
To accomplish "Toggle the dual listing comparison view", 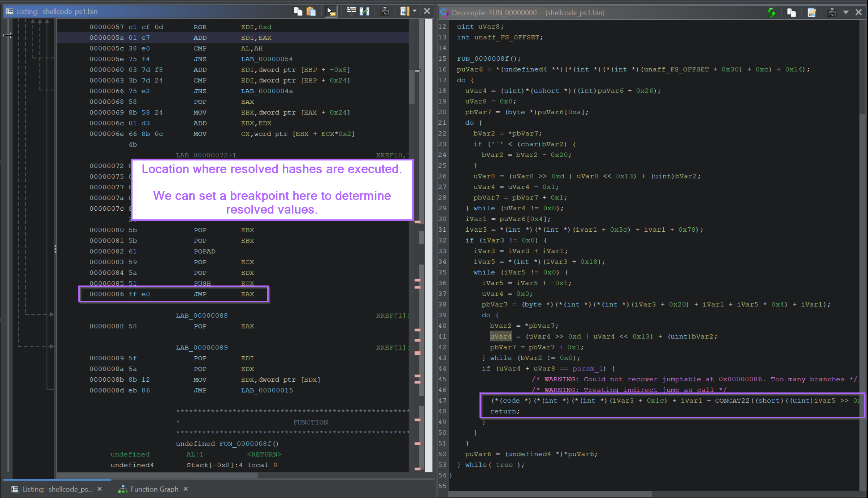I will pos(364,11).
